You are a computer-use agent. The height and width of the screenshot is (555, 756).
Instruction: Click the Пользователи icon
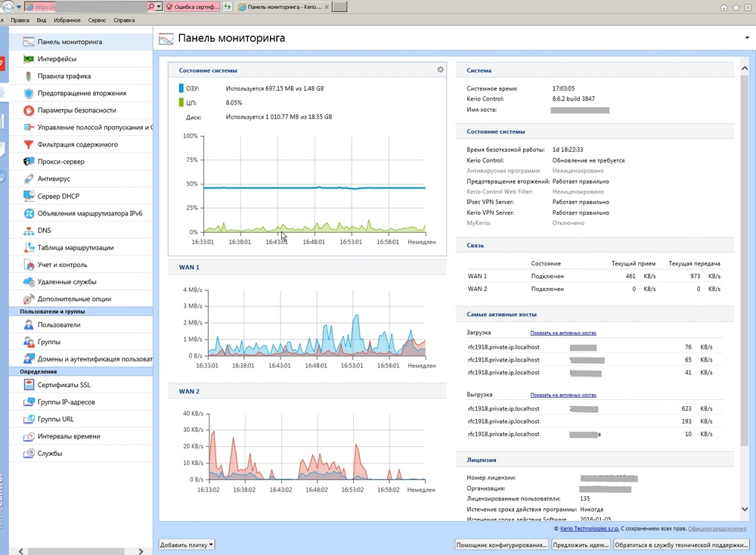(x=29, y=325)
